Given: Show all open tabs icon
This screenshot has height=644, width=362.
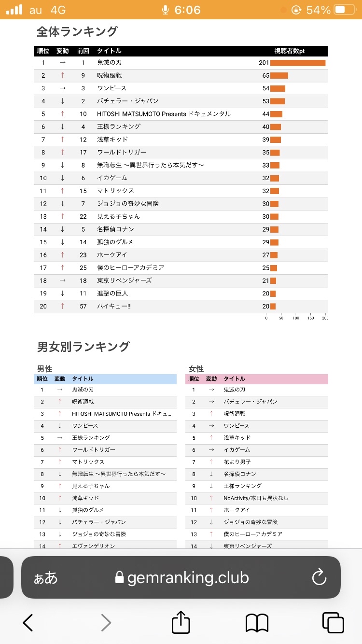Looking at the screenshot, I should click(333, 623).
